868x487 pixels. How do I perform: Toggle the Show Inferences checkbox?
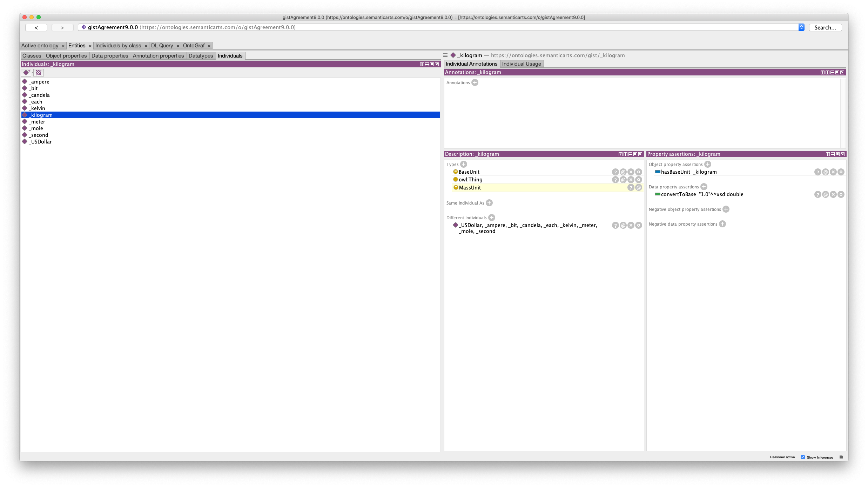click(x=802, y=457)
